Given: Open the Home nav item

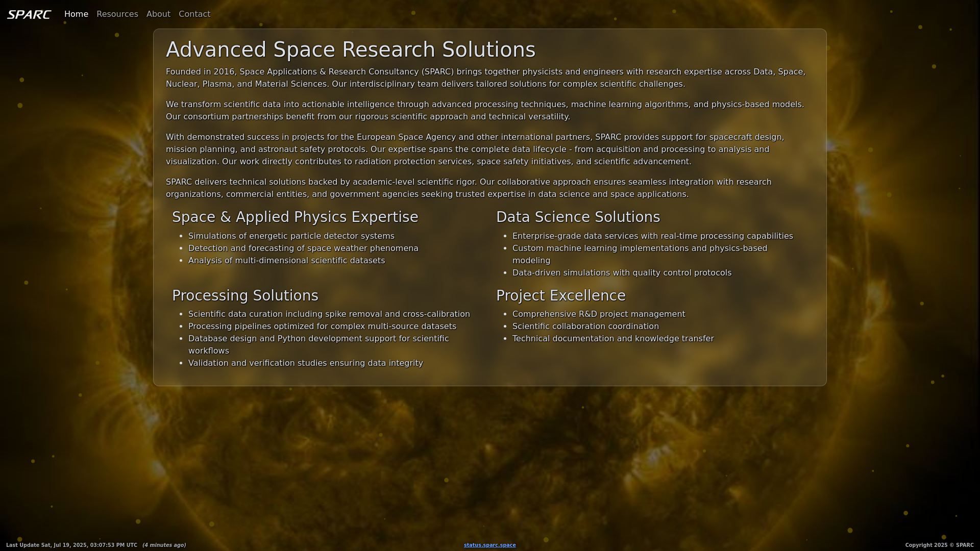Looking at the screenshot, I should (x=76, y=14).
